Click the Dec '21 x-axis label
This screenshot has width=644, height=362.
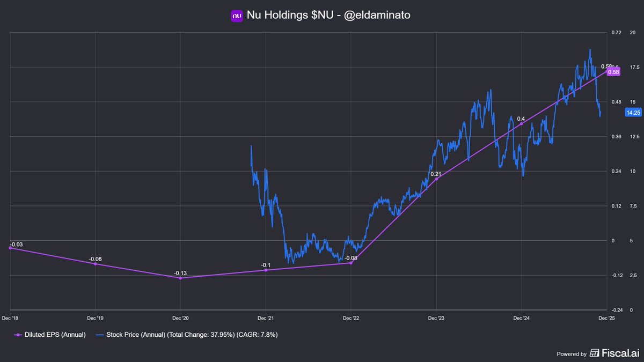tap(266, 317)
